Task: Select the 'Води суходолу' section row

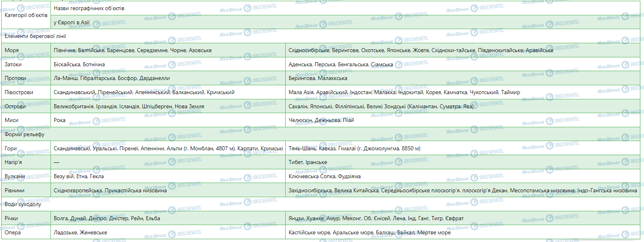Action: pyautogui.click(x=23, y=204)
